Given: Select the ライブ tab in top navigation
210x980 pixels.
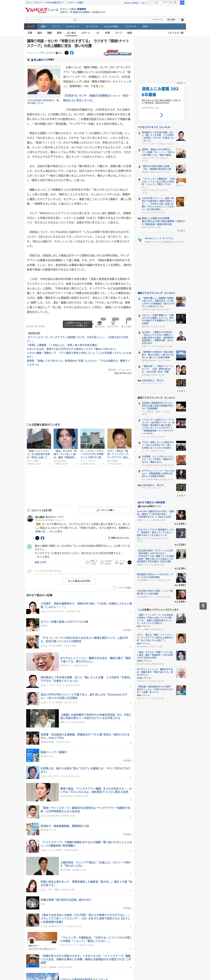Looking at the screenshot, I should click(x=56, y=27).
